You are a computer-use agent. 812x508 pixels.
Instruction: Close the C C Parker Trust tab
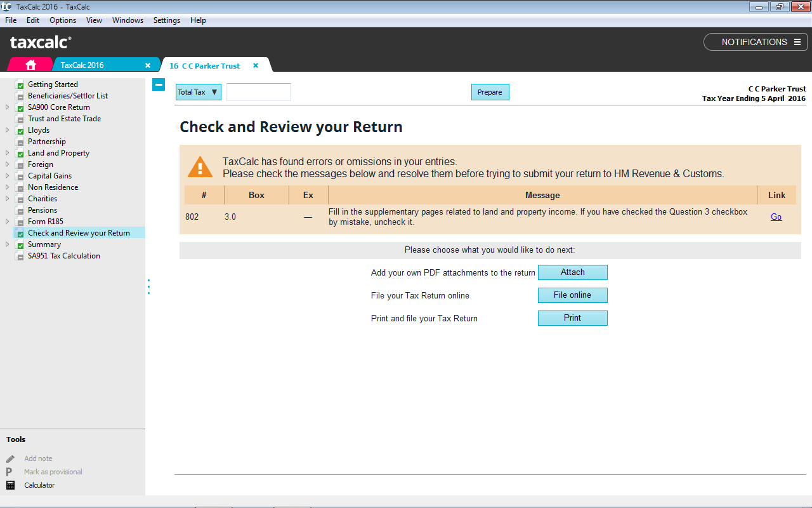click(x=256, y=65)
